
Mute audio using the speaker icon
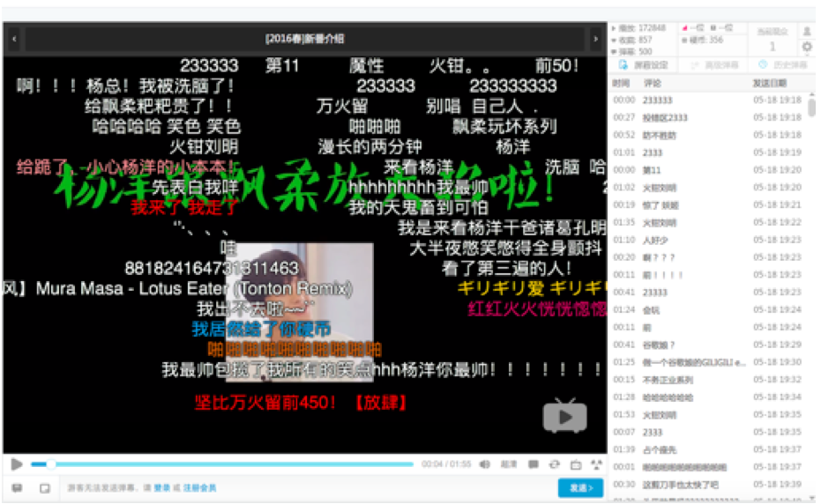coord(485,464)
